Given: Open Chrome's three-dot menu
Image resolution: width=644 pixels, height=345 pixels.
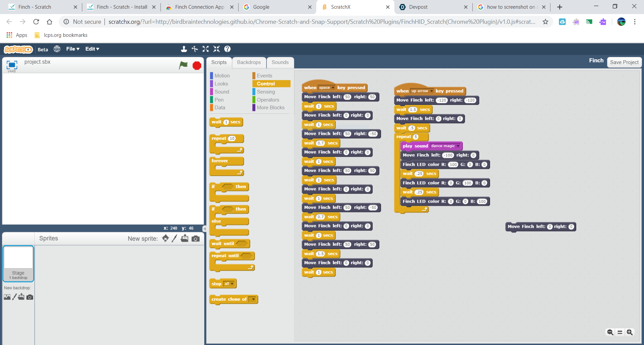Looking at the screenshot, I should (635, 22).
